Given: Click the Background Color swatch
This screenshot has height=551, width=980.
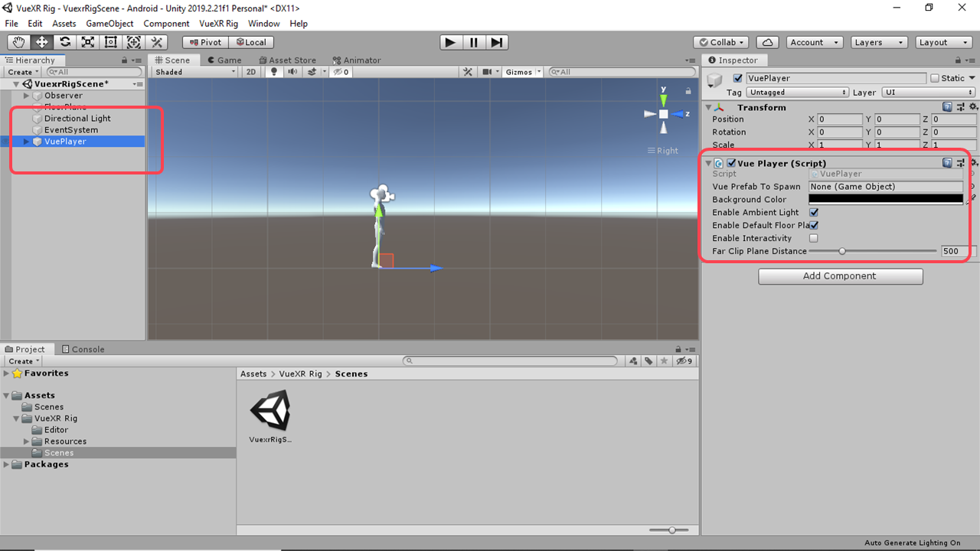Looking at the screenshot, I should (x=885, y=200).
